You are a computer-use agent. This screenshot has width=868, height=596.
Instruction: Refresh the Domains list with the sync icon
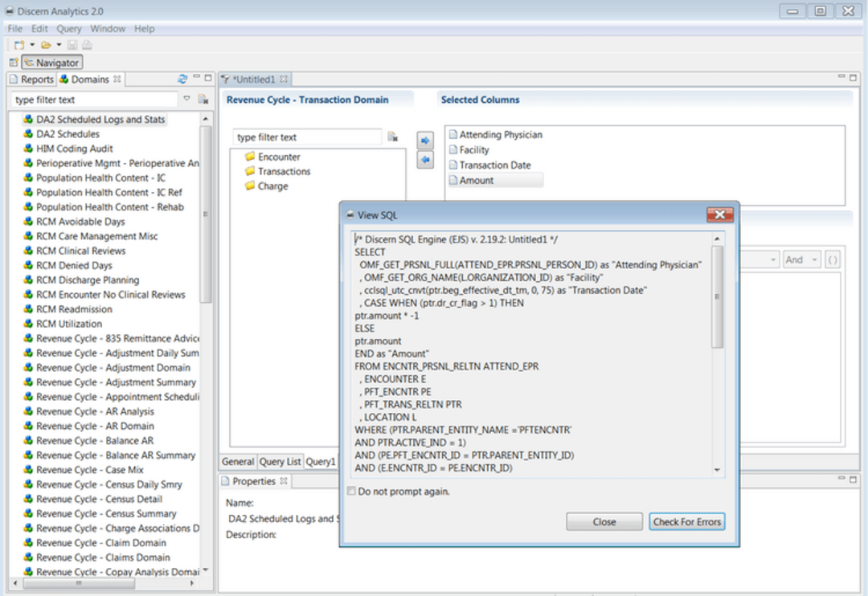182,79
